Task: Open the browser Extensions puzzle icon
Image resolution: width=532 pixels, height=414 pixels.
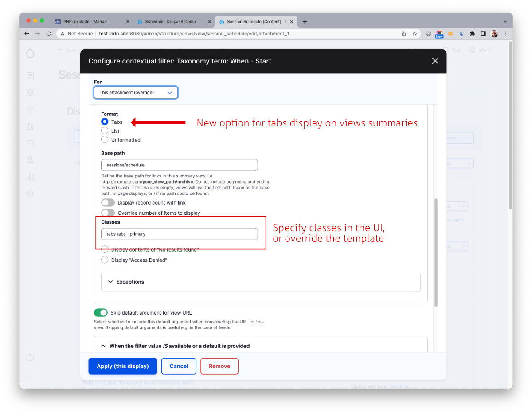Action: pos(472,33)
